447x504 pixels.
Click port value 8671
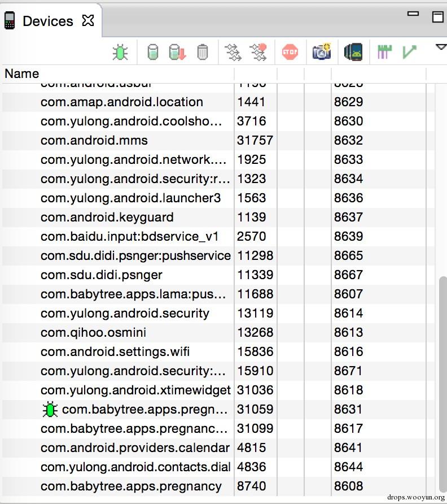[x=348, y=371]
